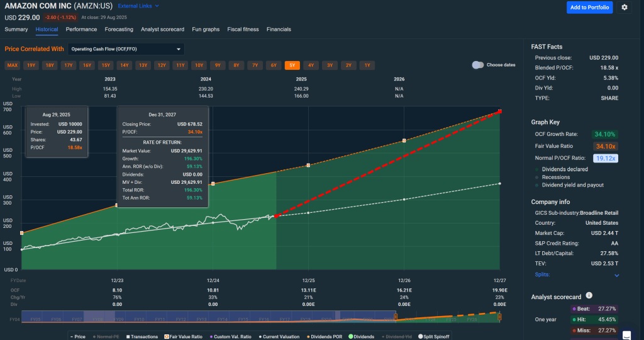This screenshot has height=340, width=644.
Task: Click Add to Portfolio button
Action: click(x=589, y=8)
